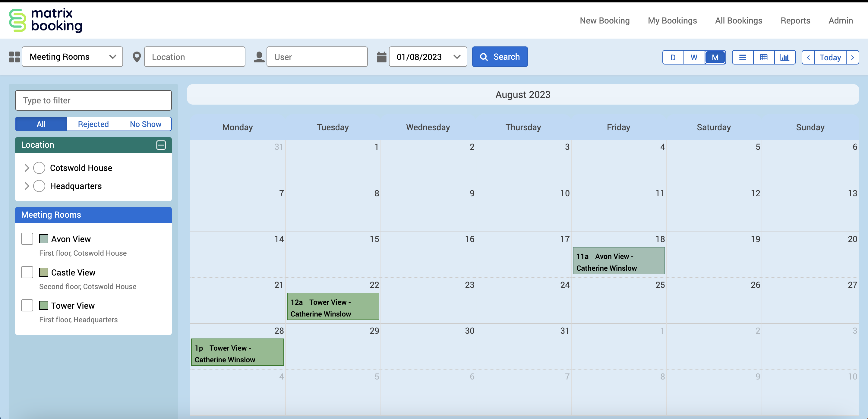Viewport: 868px width, 419px height.
Task: Click the resource type grid icon
Action: pos(14,57)
